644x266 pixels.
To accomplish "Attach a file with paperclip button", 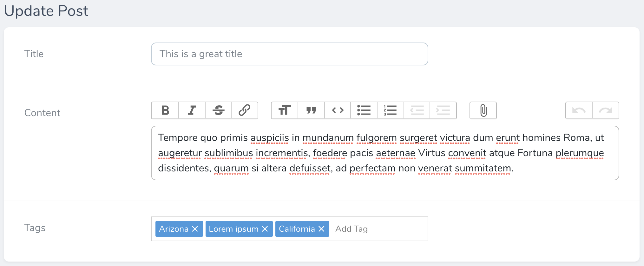I will pyautogui.click(x=483, y=110).
